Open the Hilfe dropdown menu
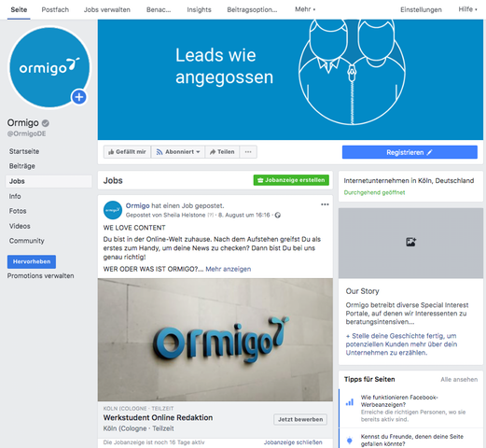 (x=467, y=9)
